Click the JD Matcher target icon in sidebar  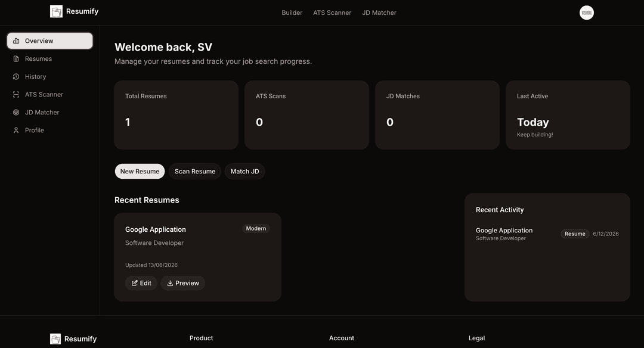click(16, 113)
